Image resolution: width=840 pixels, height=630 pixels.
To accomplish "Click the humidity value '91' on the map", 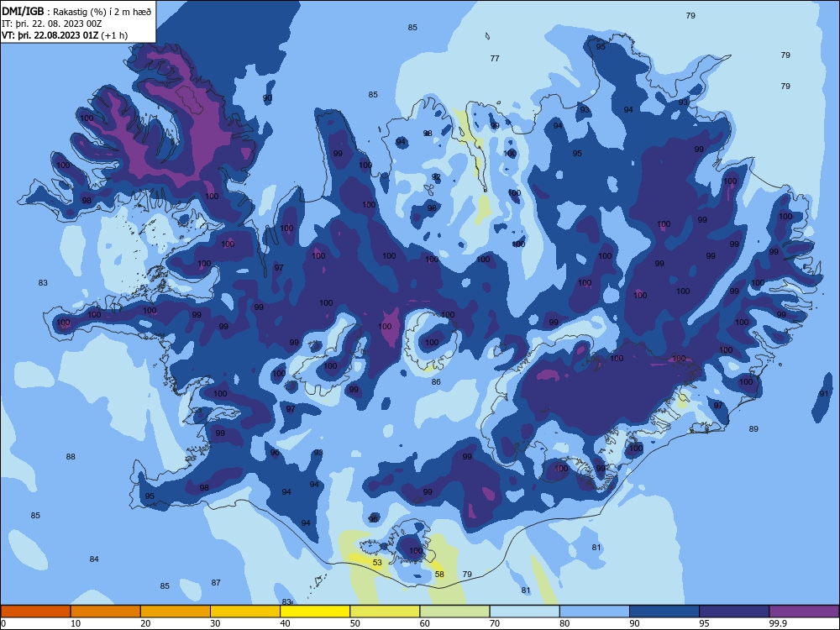I will point(824,394).
